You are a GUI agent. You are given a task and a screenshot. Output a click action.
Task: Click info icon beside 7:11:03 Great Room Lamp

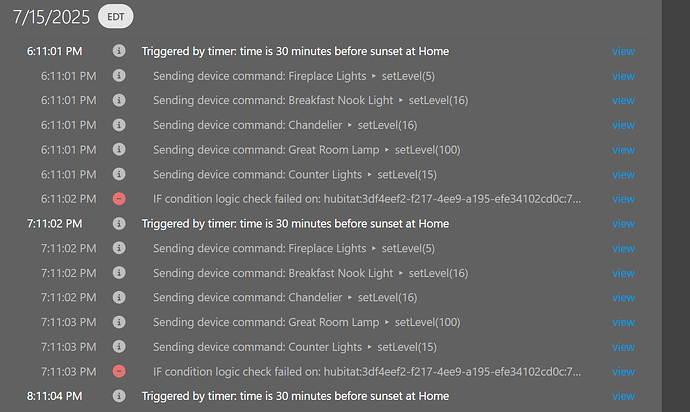point(119,322)
